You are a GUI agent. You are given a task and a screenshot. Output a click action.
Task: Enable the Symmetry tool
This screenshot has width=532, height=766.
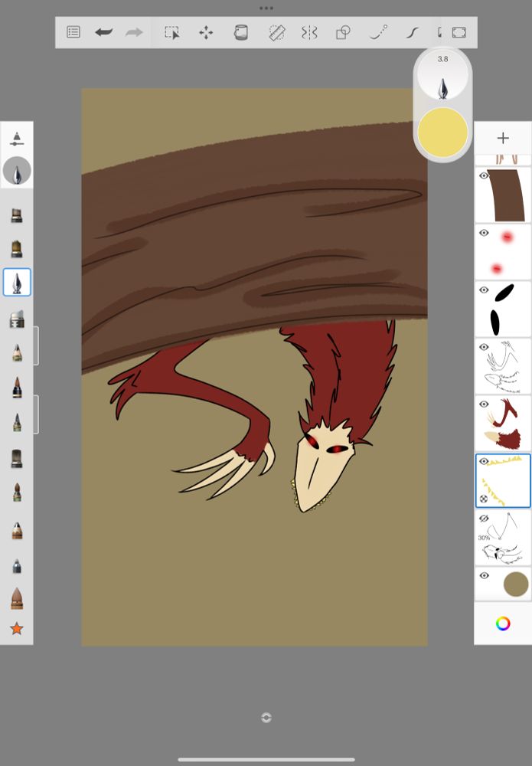pos(309,33)
